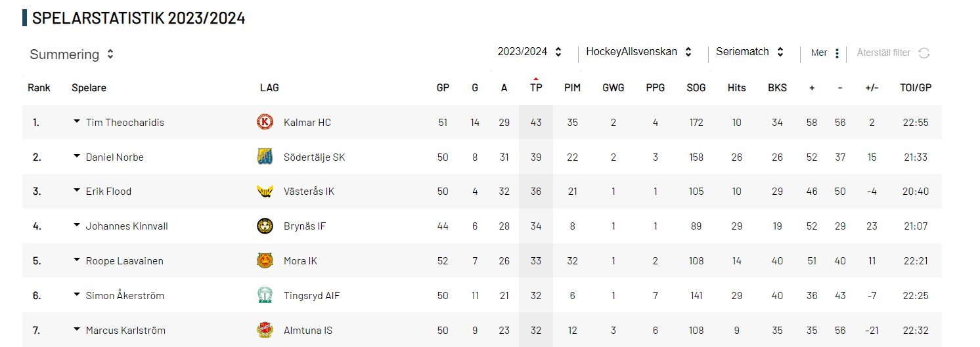This screenshot has width=980, height=347.
Task: Click the Kalmar HC team logo
Action: tap(265, 122)
